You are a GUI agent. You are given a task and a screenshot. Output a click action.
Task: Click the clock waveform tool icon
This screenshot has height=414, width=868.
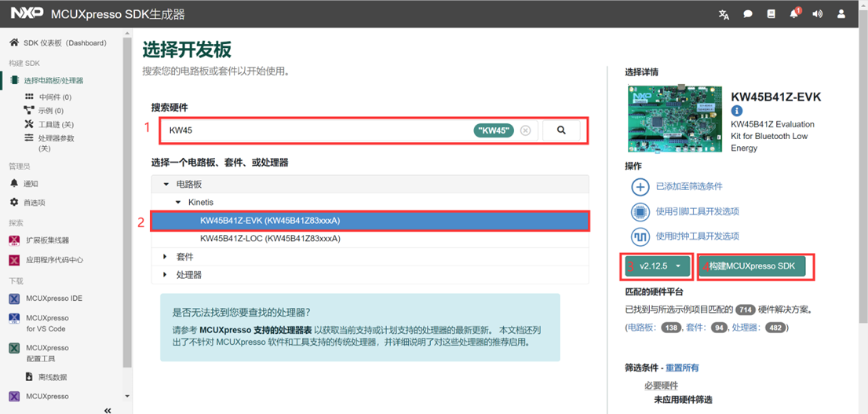640,236
